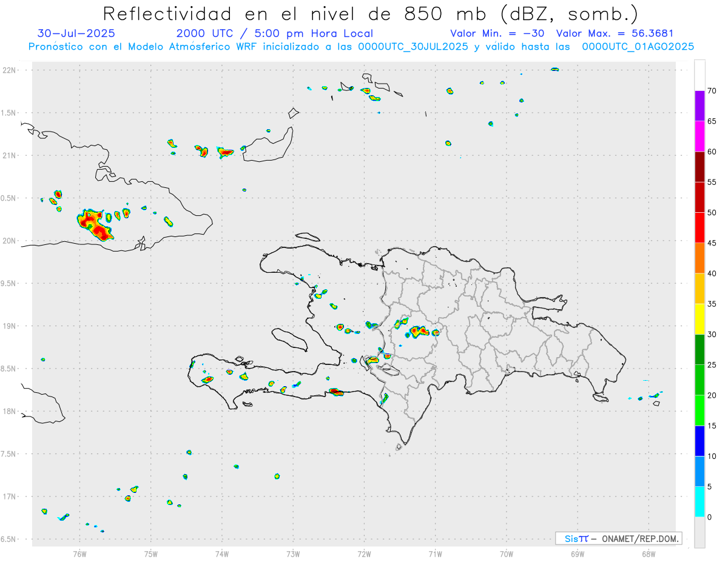Click the "15" color bar label
Image resolution: width=728 pixels, height=562 pixels.
pyautogui.click(x=712, y=426)
